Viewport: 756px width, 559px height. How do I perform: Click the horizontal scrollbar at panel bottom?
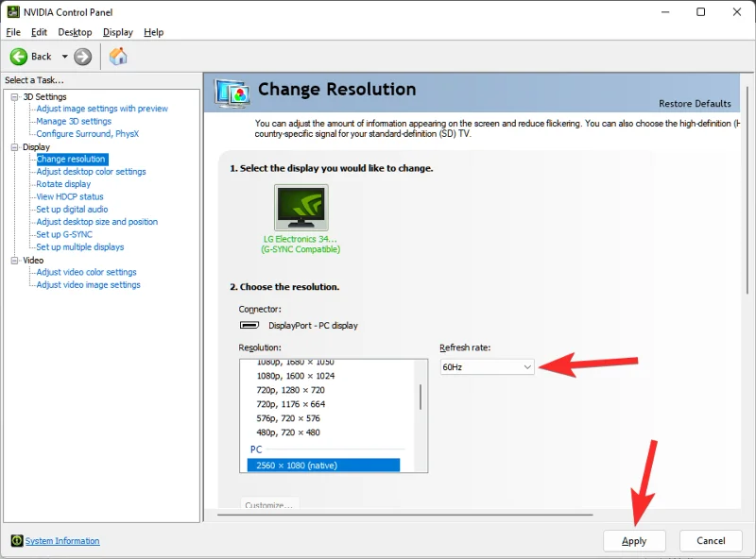tap(406, 515)
